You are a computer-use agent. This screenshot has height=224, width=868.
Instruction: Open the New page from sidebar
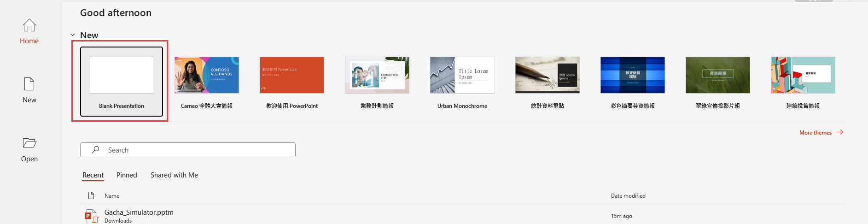[29, 90]
